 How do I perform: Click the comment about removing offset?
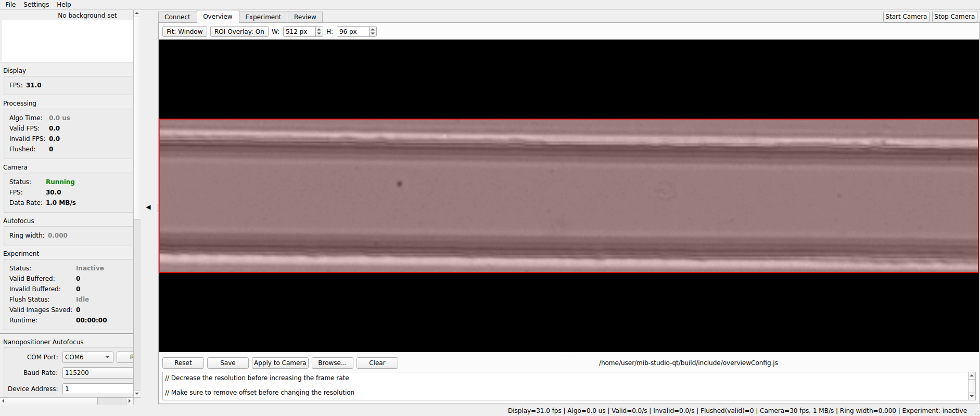[260, 393]
